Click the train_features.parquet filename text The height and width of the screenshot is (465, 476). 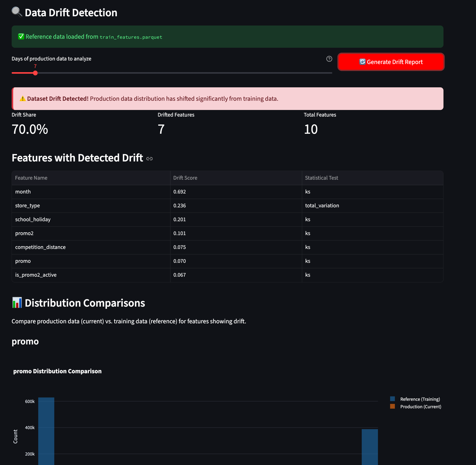[131, 37]
